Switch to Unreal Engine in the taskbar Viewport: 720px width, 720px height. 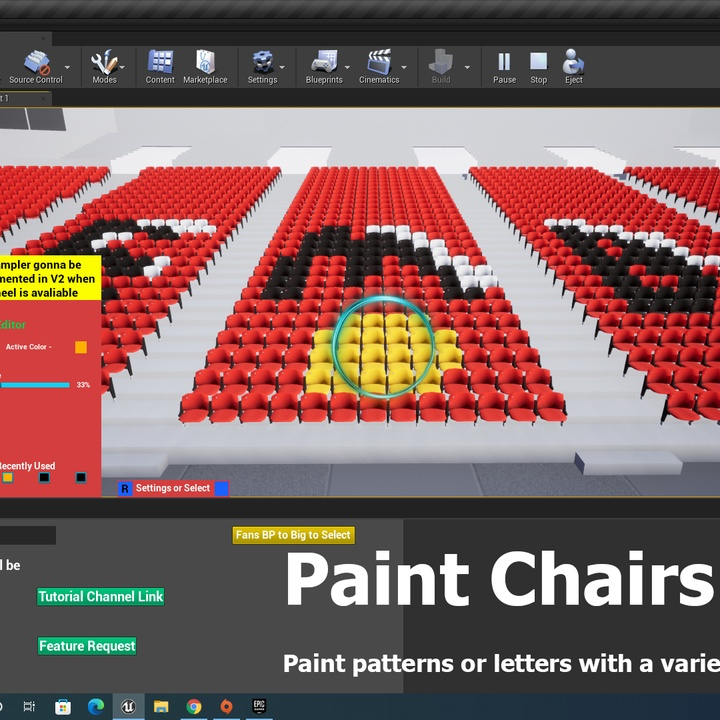129,707
